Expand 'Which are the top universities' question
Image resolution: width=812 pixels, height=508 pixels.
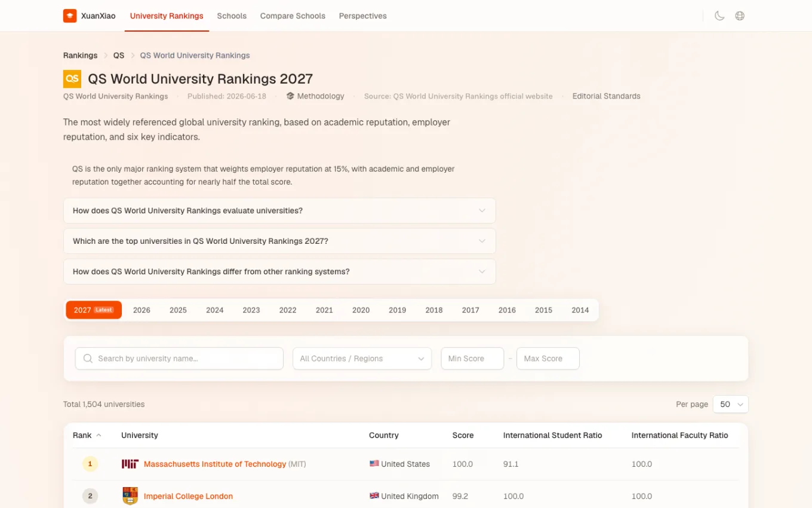[x=279, y=241]
